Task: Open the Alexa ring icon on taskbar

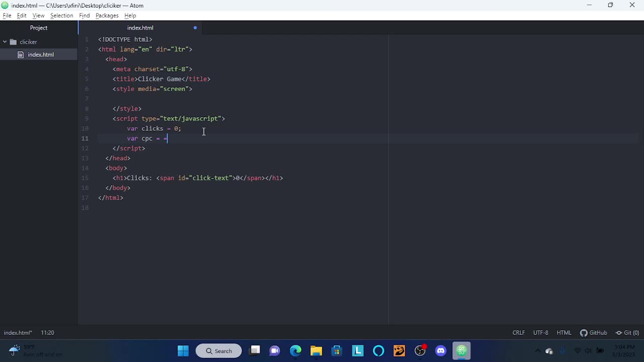Action: tap(378, 351)
